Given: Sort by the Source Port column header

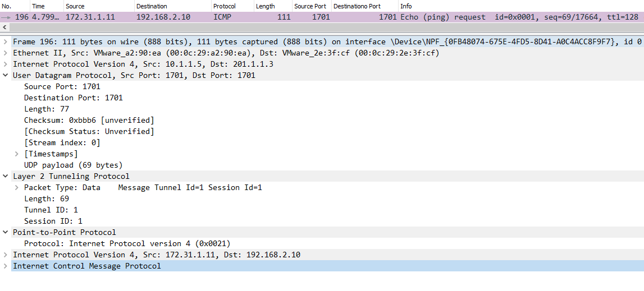Looking at the screenshot, I should [x=310, y=6].
